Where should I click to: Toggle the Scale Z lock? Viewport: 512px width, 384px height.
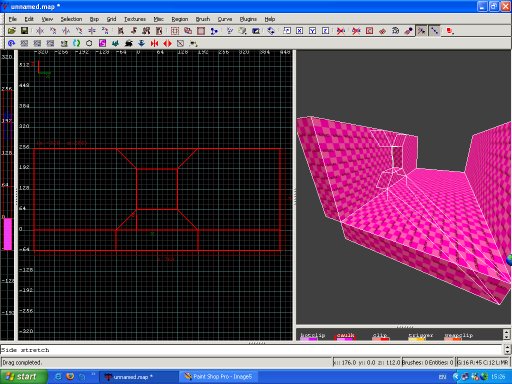[325, 31]
